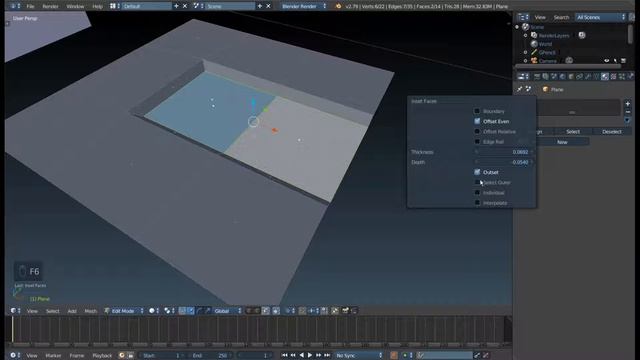Play the animation forward

[310, 356]
